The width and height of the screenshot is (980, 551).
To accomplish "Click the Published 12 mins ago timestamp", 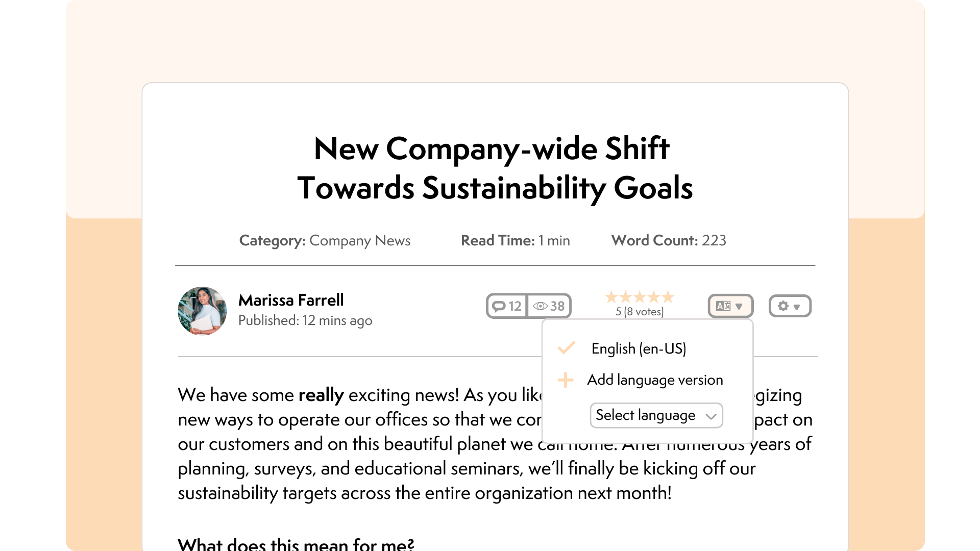I will (x=305, y=320).
